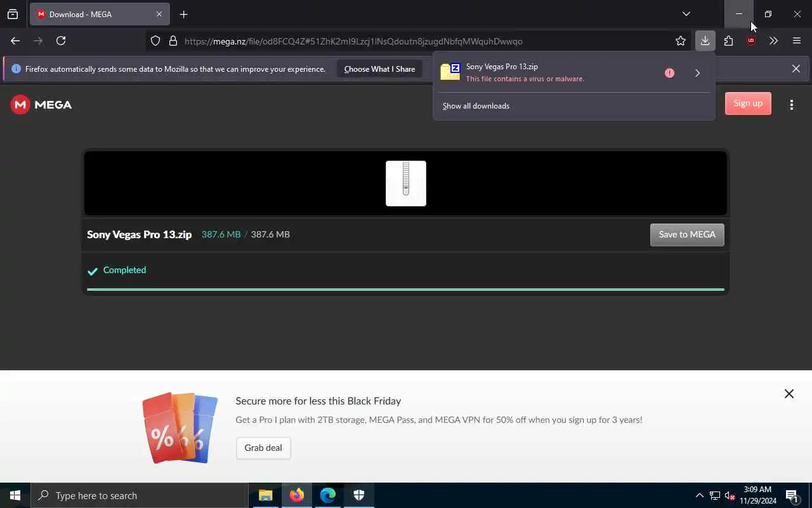Click the mega.nz address bar
The width and height of the screenshot is (812, 508).
(419, 41)
